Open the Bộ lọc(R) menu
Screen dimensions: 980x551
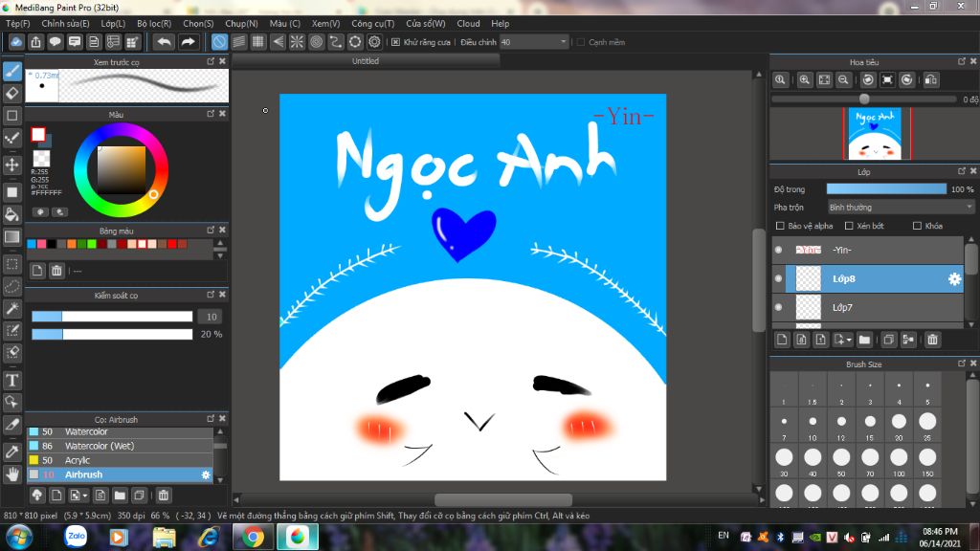[x=154, y=24]
